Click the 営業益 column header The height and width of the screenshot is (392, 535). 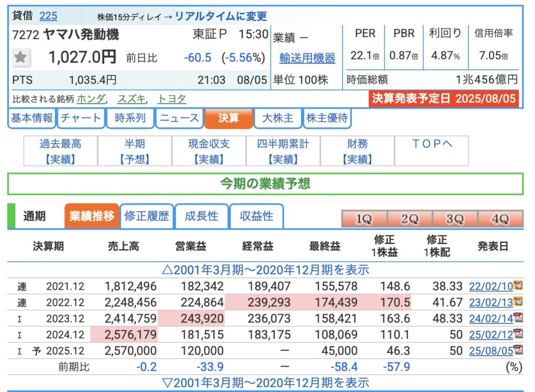(x=191, y=246)
